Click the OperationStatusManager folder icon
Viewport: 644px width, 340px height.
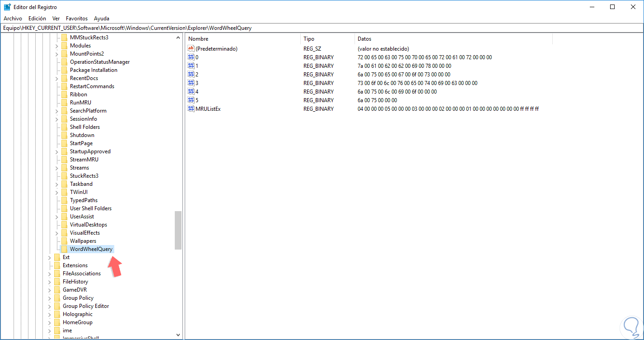point(64,62)
